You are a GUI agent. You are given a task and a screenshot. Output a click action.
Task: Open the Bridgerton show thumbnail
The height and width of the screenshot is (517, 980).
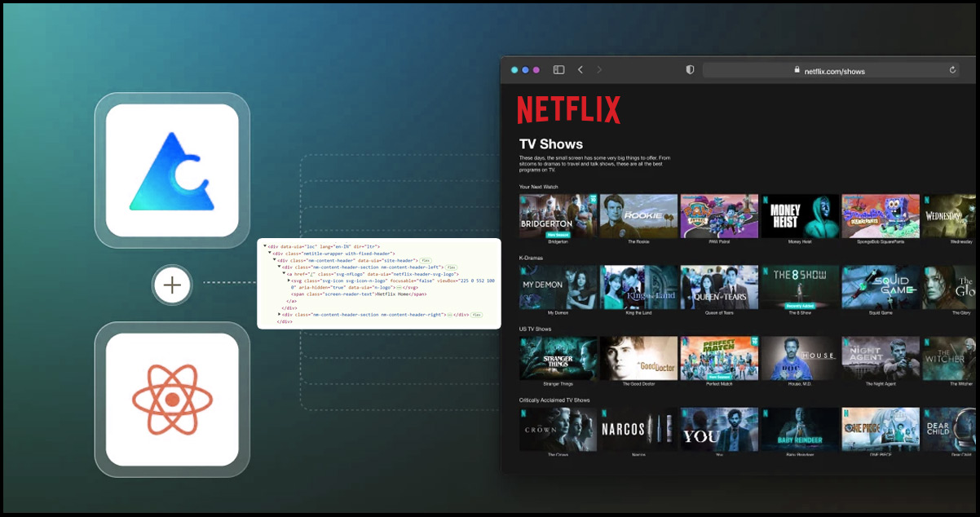click(558, 215)
